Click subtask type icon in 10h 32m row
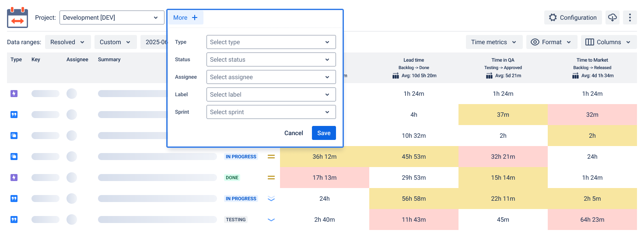The width and height of the screenshot is (644, 237). point(14,136)
